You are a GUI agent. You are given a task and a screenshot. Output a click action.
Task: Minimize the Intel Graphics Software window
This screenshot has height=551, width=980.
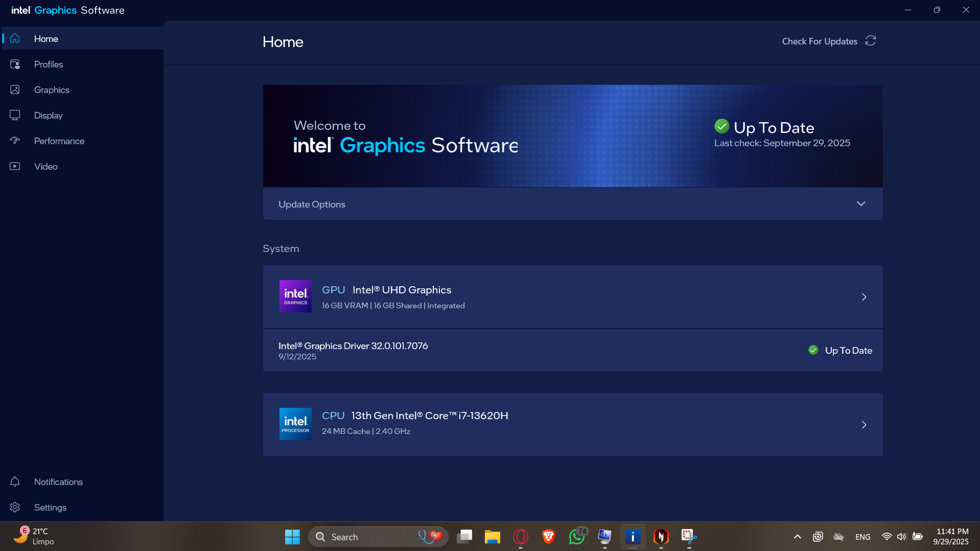(x=908, y=10)
